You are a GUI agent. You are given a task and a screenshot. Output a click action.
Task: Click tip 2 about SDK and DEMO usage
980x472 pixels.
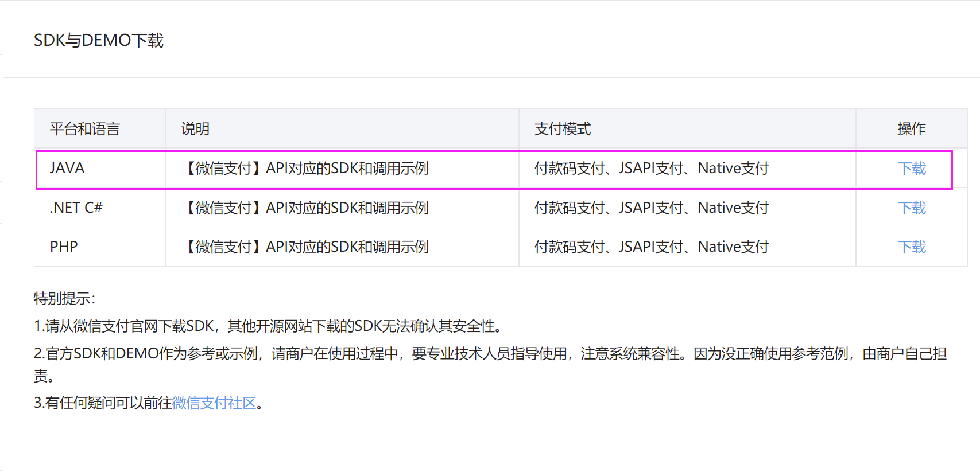[490, 364]
